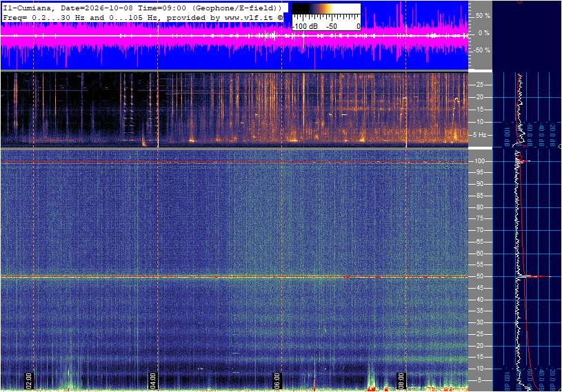562x392 pixels.
Task: Click the '-50 %' amplitude scale label
Action: coord(483,50)
